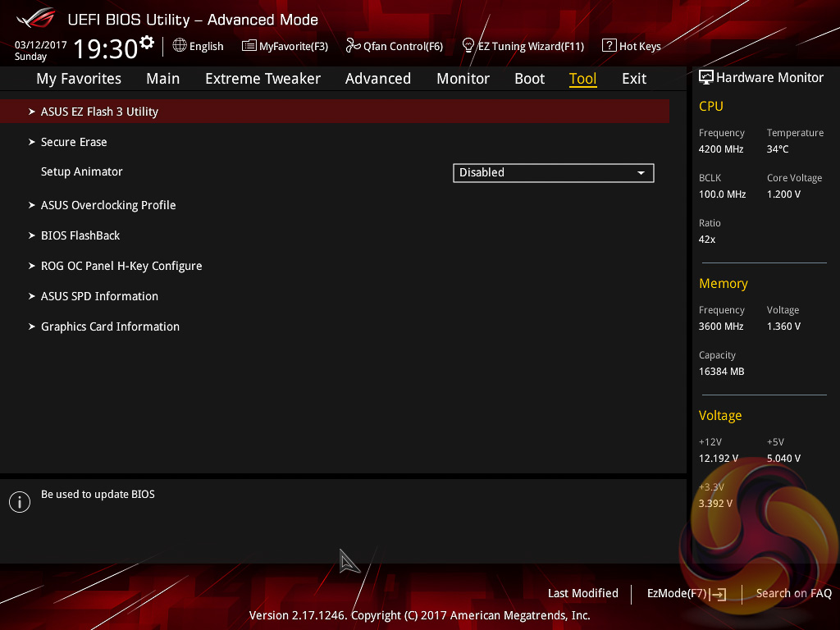840x630 pixels.
Task: Click the info icon beside help text
Action: coord(20,502)
